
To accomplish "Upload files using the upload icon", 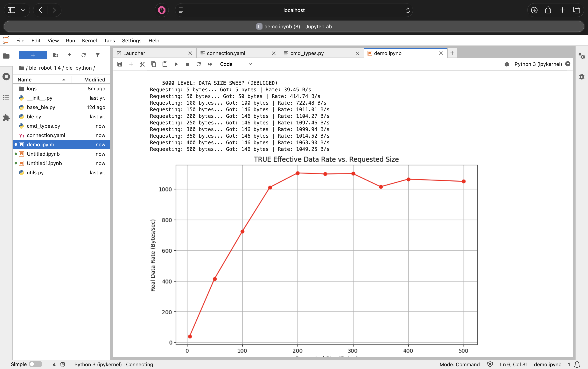I will 70,55.
